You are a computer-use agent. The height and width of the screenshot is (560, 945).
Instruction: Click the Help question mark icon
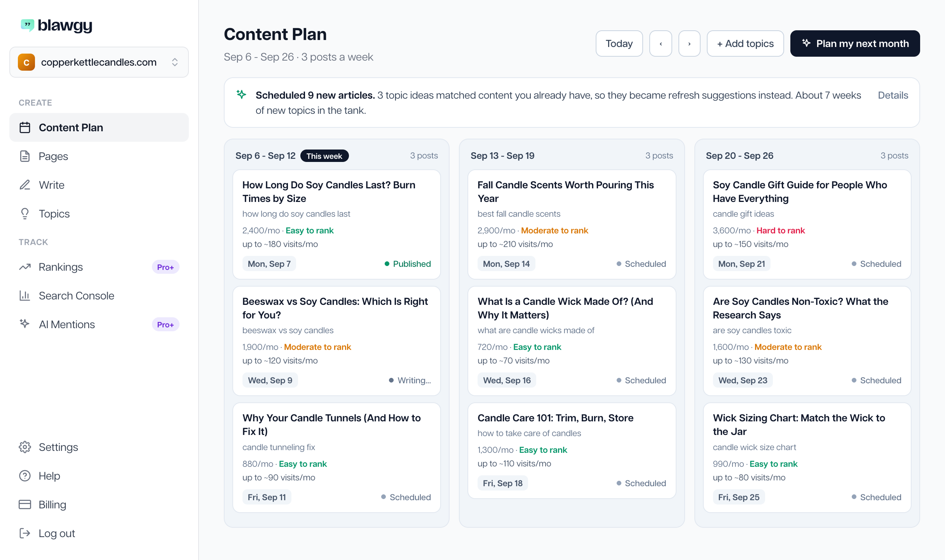tap(25, 476)
